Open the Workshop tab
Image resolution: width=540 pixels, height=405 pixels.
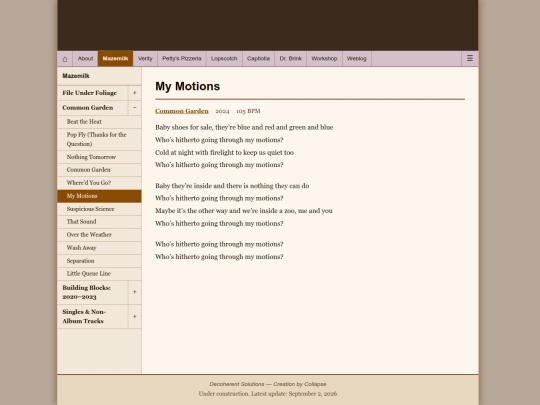pyautogui.click(x=324, y=59)
